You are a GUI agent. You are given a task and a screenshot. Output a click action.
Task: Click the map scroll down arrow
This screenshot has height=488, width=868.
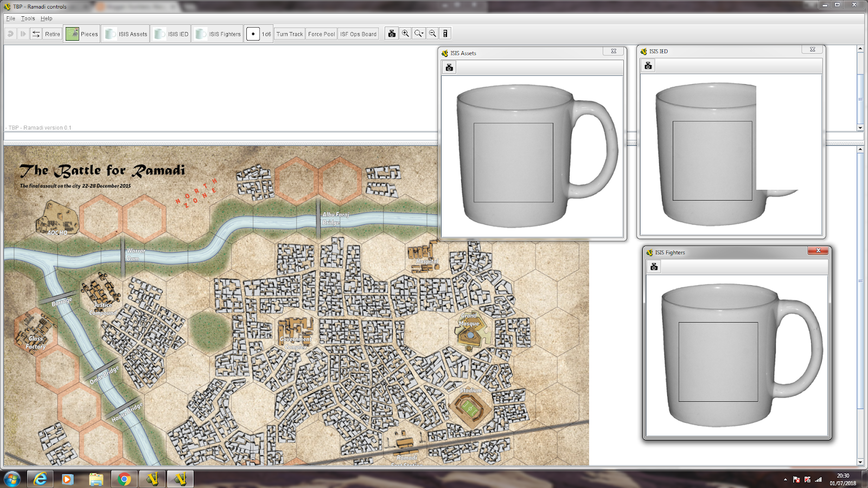(x=860, y=462)
